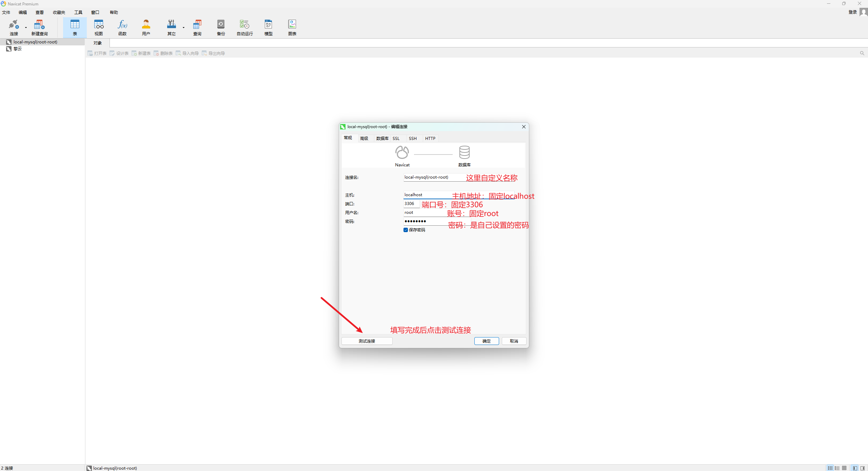Open the 用户 (User) toolbar icon
Viewport: 868px width, 471px height.
[146, 27]
